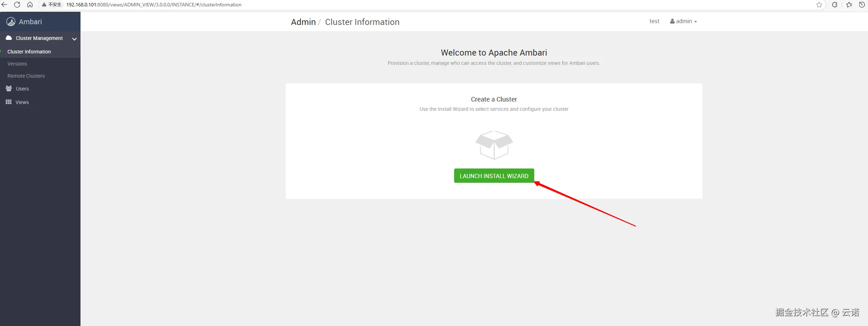Click the 'Provision a cluster' description text

pyautogui.click(x=494, y=63)
